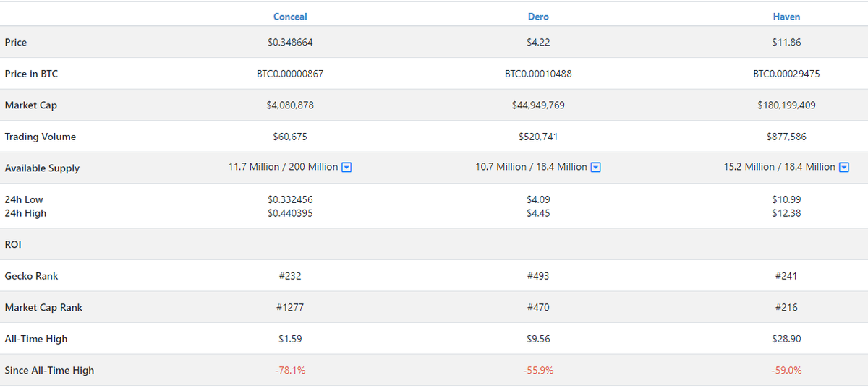Click Conceal supply 11.7 Million / 200 Million
The width and height of the screenshot is (868, 388).
(283, 167)
